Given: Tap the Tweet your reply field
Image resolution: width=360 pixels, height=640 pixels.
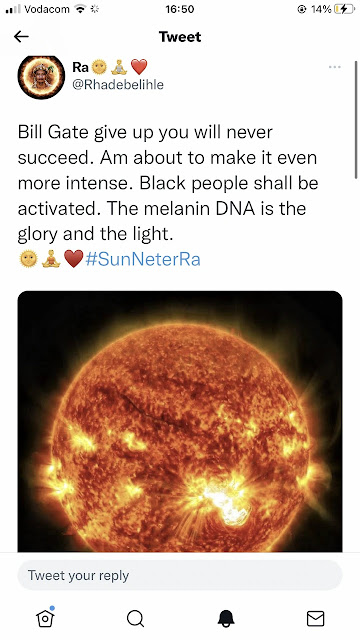Looking at the screenshot, I should 180,575.
